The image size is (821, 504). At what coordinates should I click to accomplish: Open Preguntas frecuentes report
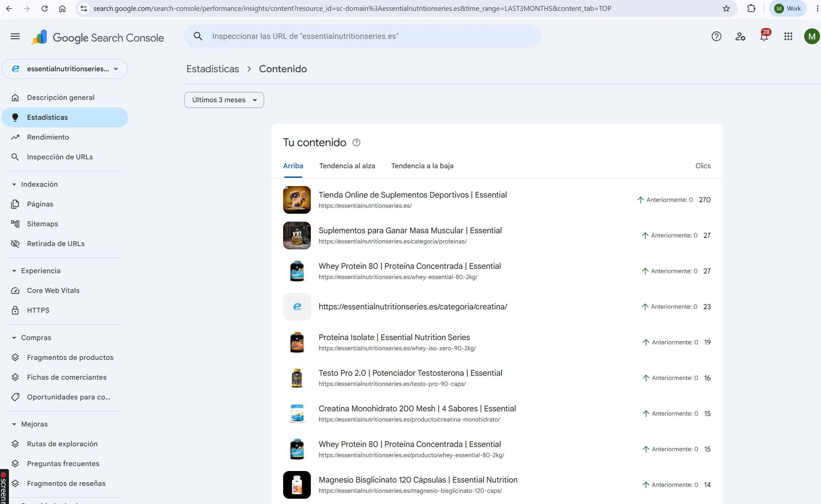point(65,464)
